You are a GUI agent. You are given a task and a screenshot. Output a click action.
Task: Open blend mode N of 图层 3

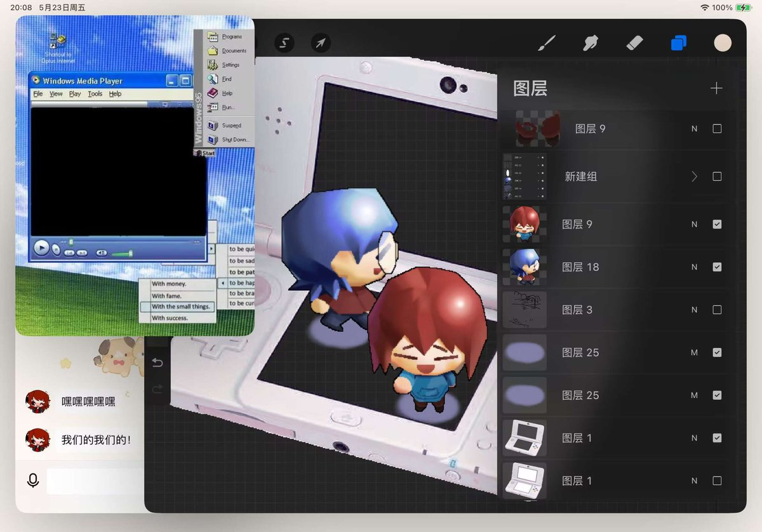(x=694, y=310)
